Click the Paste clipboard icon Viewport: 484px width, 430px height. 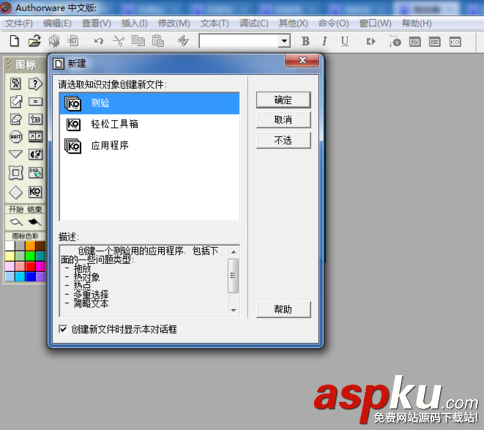[158, 41]
